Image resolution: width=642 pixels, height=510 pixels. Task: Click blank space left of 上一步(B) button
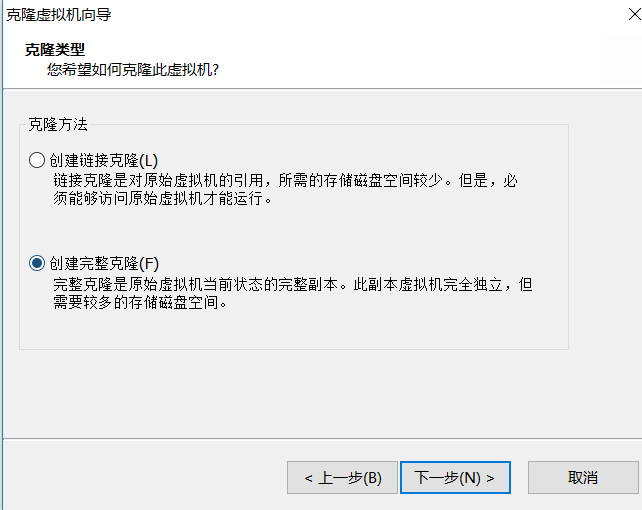pos(143,478)
